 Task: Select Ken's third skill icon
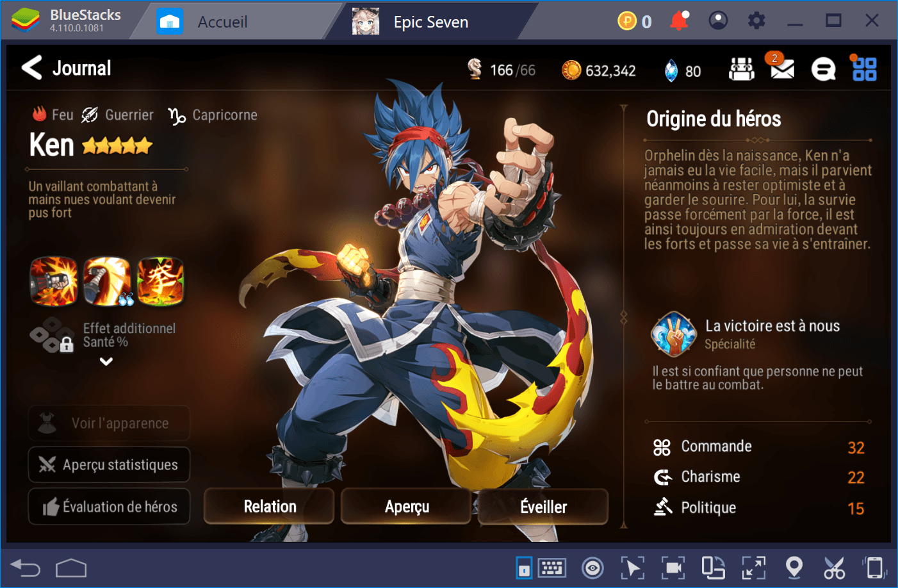tap(160, 281)
